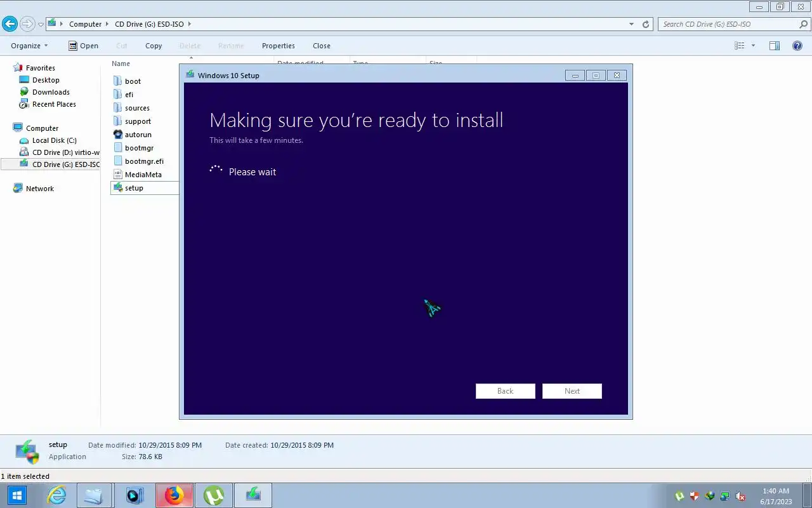Open File Explorer from taskbar
Screen dimensions: 812x508
tap(93, 495)
